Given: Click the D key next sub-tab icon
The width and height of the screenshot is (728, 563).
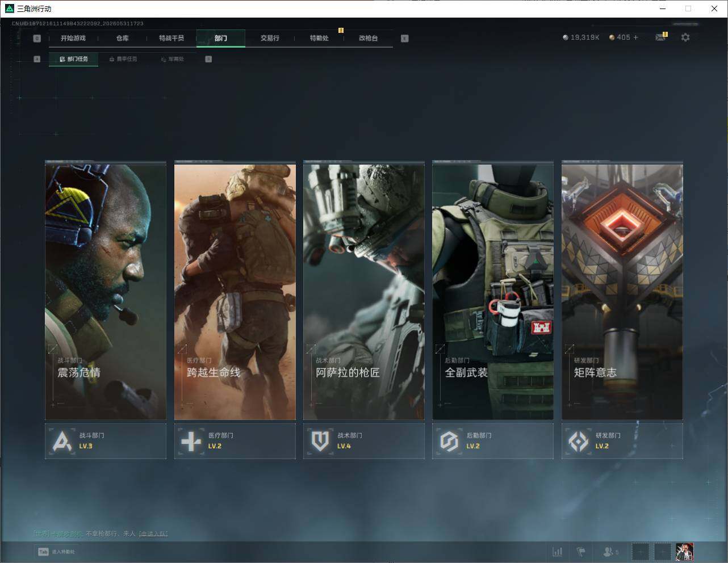Looking at the screenshot, I should point(208,59).
